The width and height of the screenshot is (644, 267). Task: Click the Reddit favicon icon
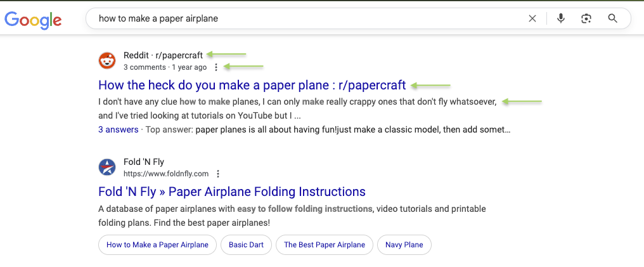[x=107, y=61]
